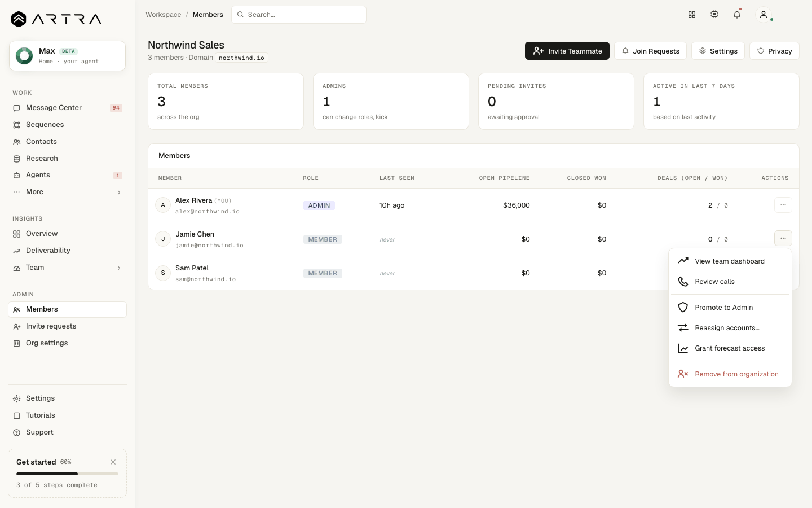Open Org settings

pos(67,343)
